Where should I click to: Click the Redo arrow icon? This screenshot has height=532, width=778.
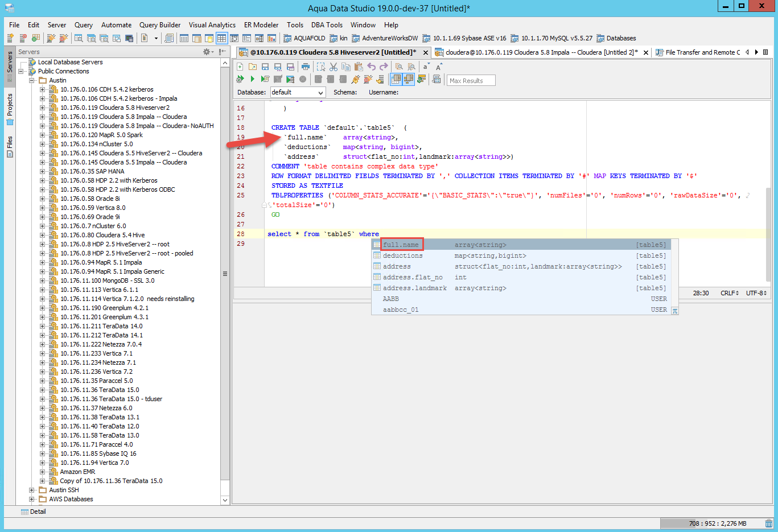point(384,67)
